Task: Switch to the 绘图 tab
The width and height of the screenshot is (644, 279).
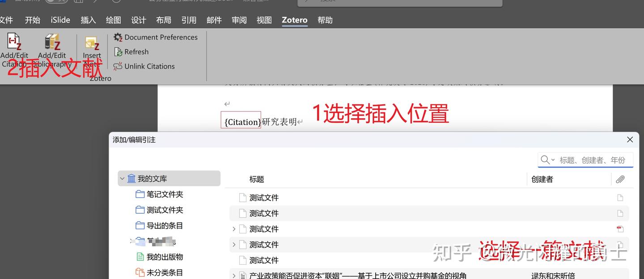Action: [x=114, y=20]
